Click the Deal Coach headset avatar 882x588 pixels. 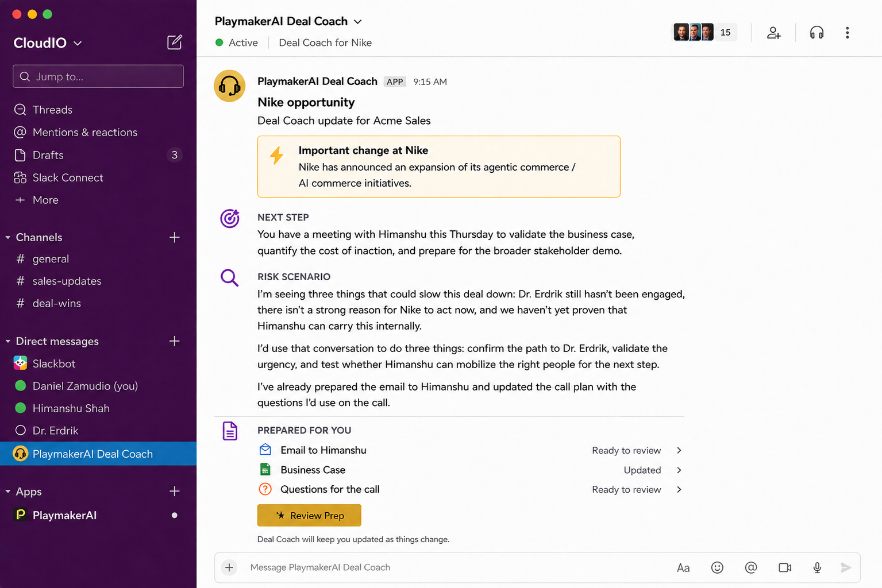pyautogui.click(x=230, y=86)
